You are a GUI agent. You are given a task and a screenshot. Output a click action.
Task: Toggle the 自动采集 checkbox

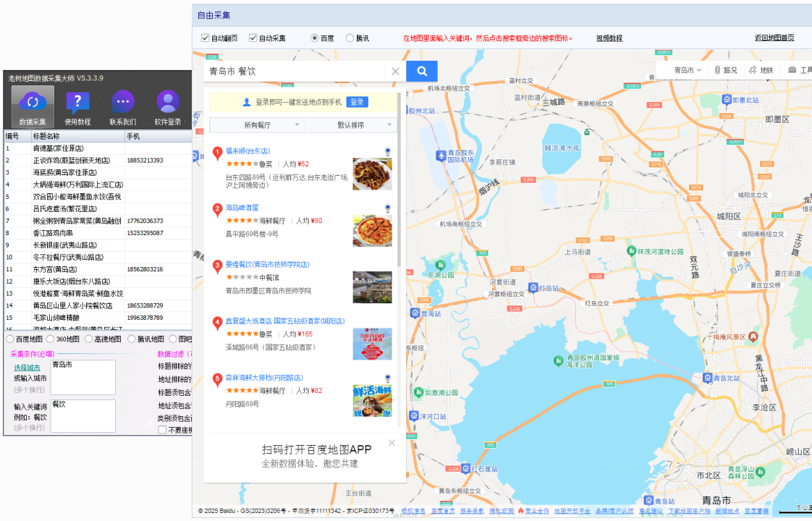click(x=253, y=38)
